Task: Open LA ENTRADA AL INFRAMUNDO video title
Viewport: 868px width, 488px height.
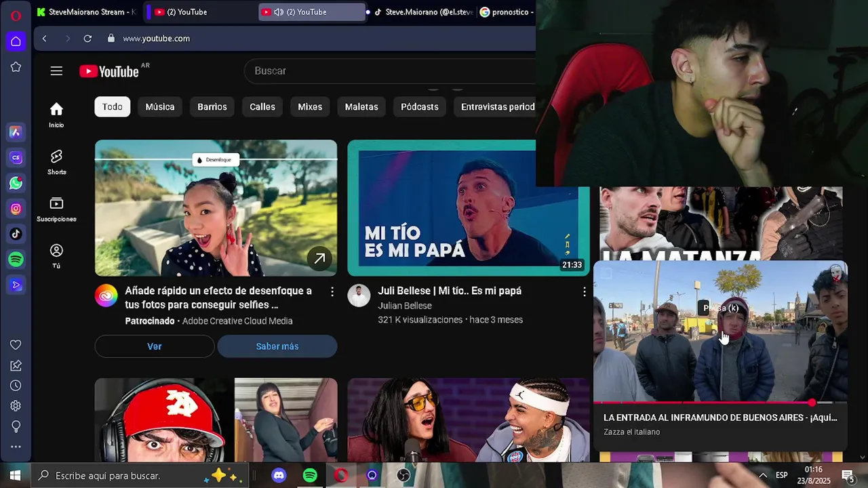Action: click(x=720, y=418)
